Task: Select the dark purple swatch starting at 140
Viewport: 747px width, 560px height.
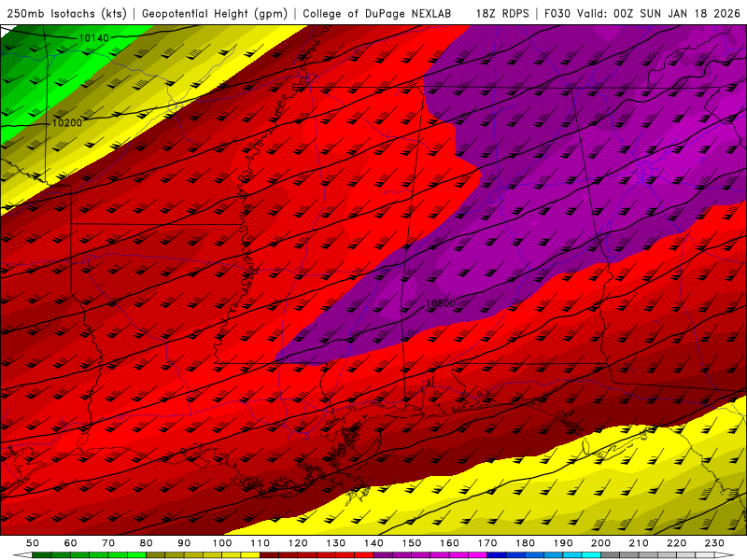Action: pyautogui.click(x=383, y=555)
